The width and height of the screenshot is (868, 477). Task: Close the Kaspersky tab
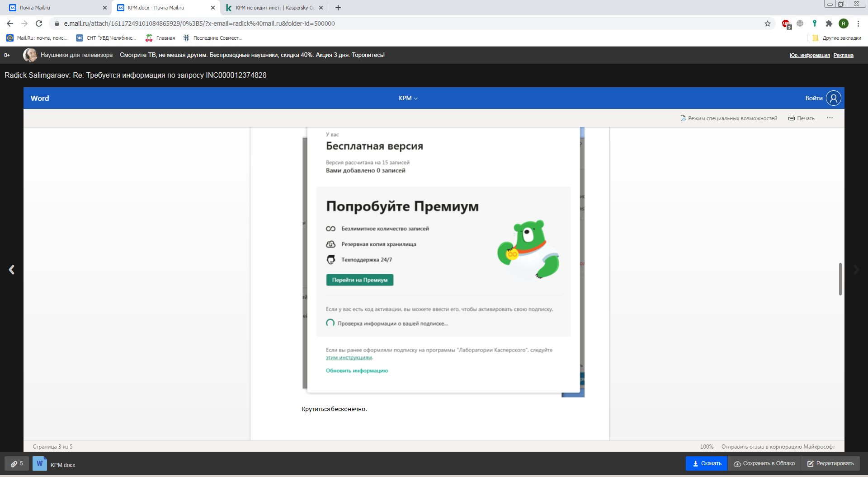[321, 8]
